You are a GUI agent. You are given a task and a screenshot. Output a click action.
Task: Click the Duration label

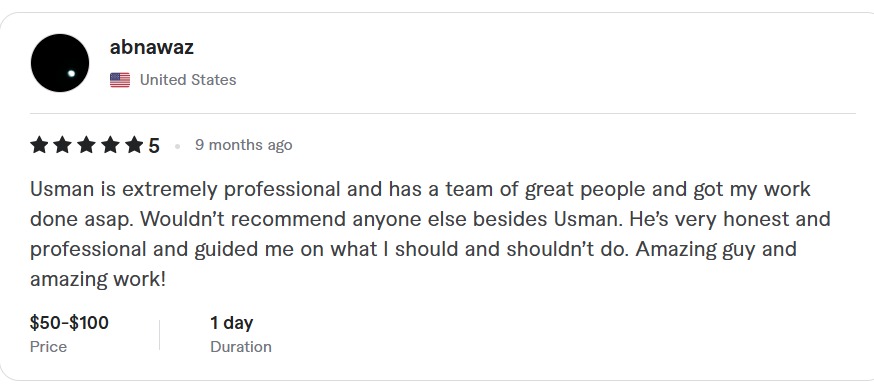pos(241,347)
